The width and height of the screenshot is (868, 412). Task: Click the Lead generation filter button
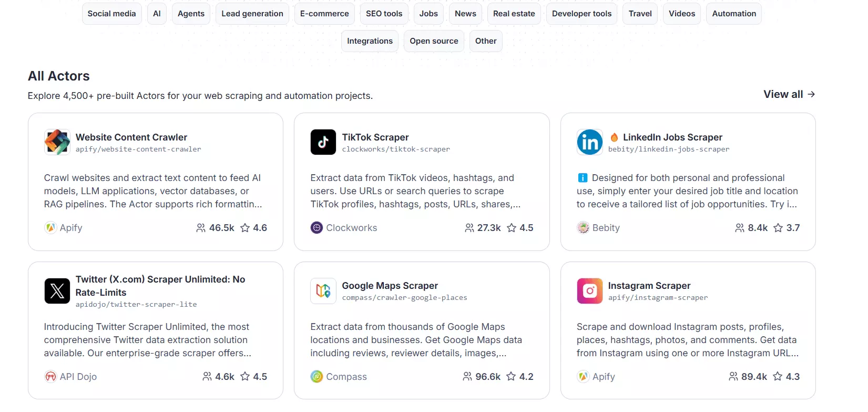(x=252, y=14)
